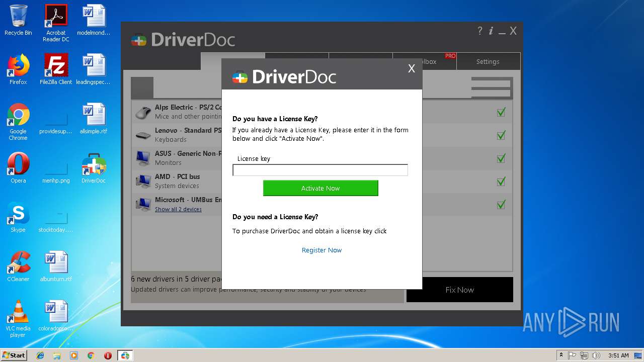Click the Fix Now button

click(460, 290)
